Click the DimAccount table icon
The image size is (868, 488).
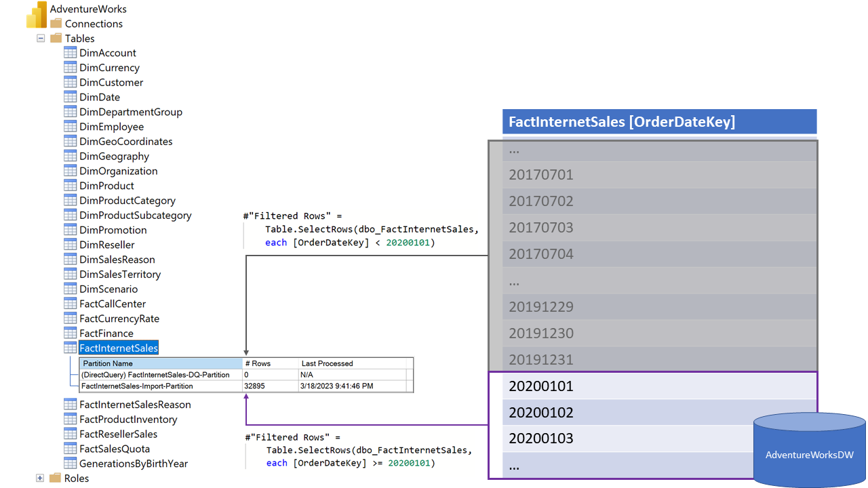pyautogui.click(x=70, y=52)
